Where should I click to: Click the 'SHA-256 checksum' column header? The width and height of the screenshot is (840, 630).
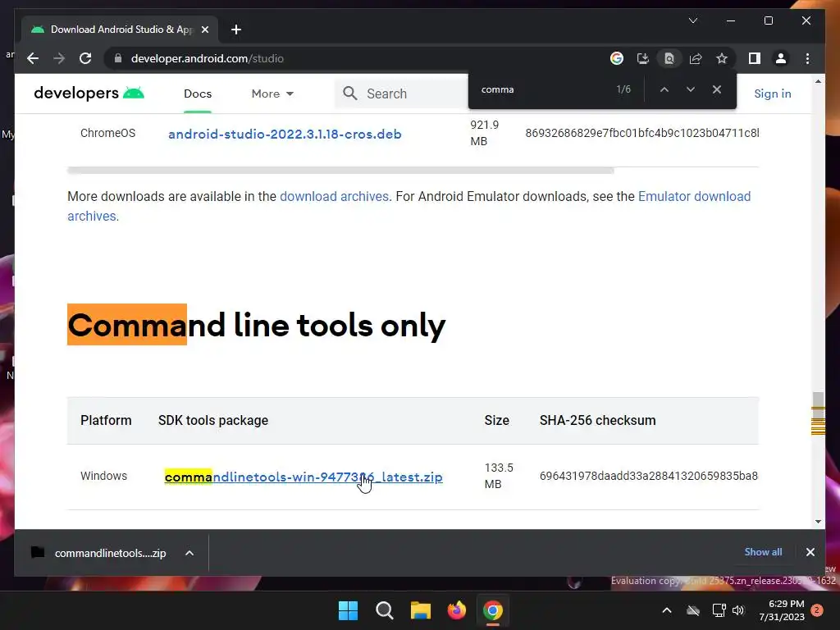click(x=597, y=421)
